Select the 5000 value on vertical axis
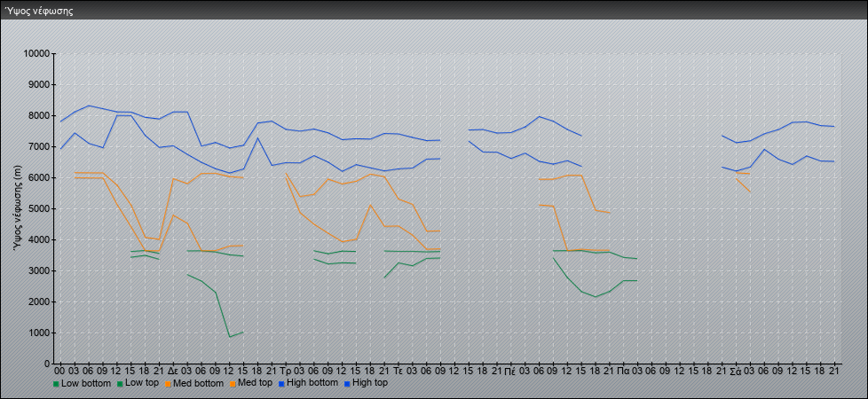This screenshot has width=868, height=399. coord(39,208)
